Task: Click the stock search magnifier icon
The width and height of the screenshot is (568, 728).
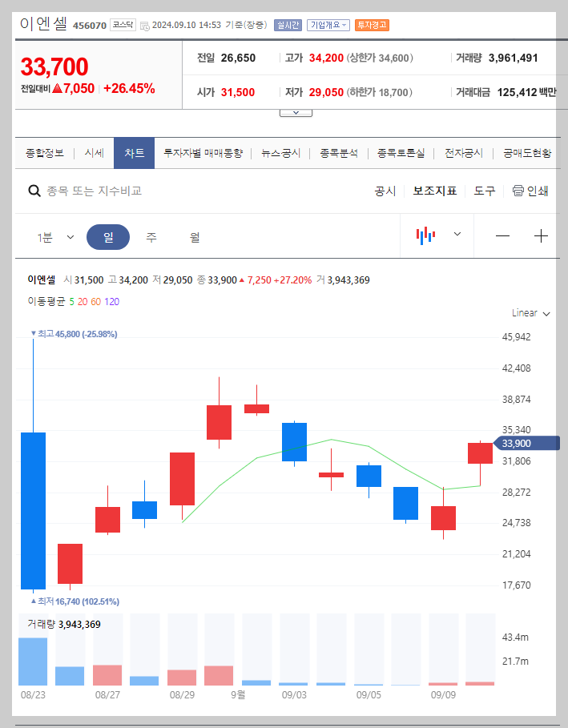Action: point(33,190)
